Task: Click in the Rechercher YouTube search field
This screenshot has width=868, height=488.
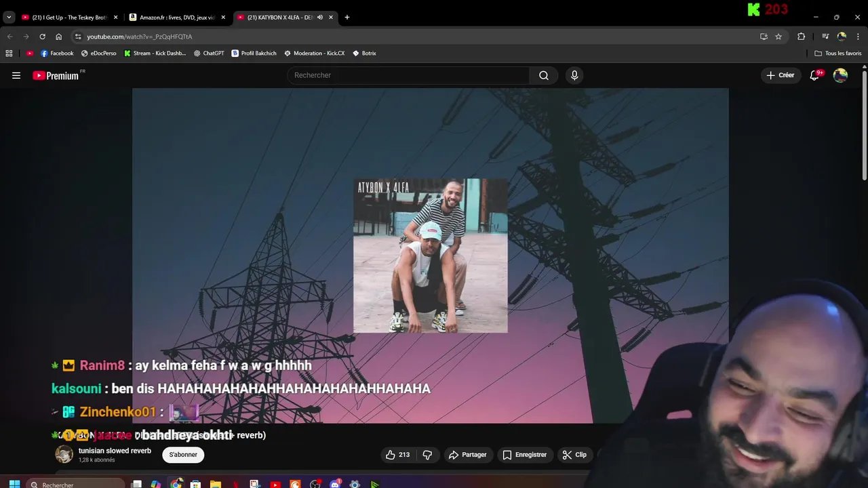Action: tap(408, 75)
